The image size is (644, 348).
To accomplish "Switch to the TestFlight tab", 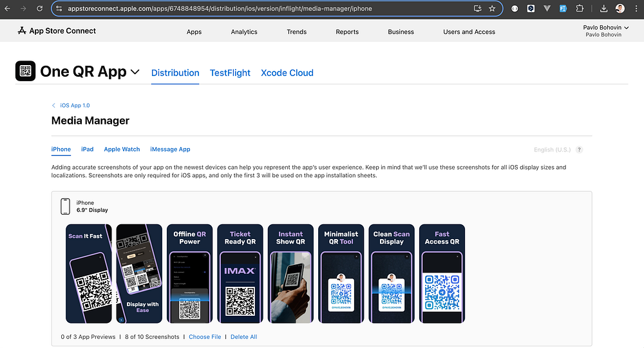I will 230,73.
